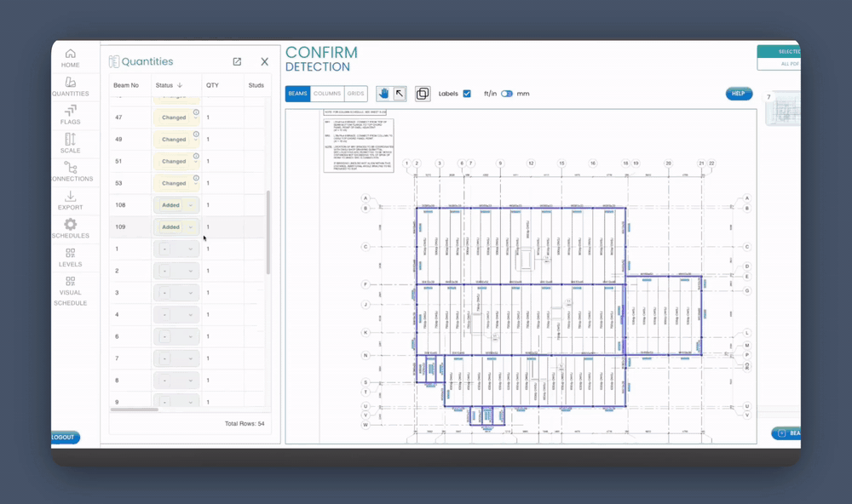Image resolution: width=852 pixels, height=504 pixels.
Task: Toggle units between ft/in and mm
Action: [x=507, y=94]
